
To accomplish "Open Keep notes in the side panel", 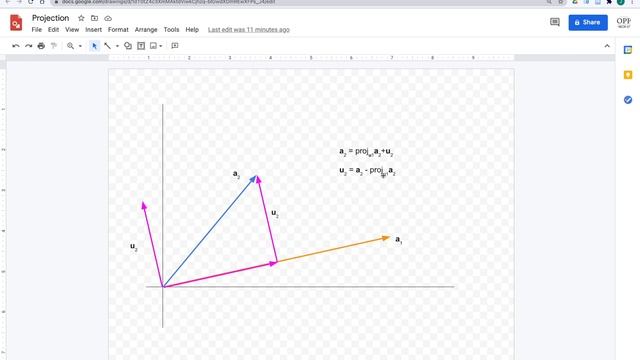I will [x=628, y=75].
